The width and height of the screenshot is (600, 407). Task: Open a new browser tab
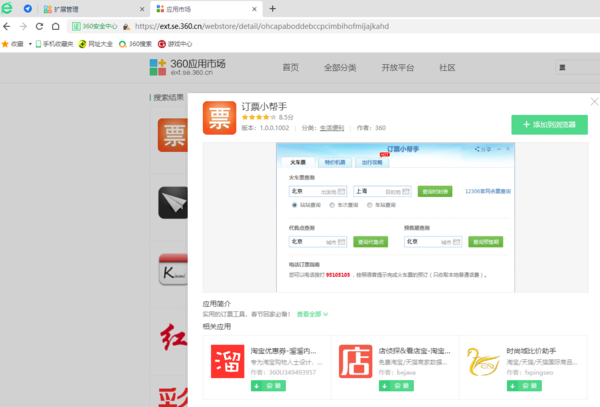tap(272, 8)
